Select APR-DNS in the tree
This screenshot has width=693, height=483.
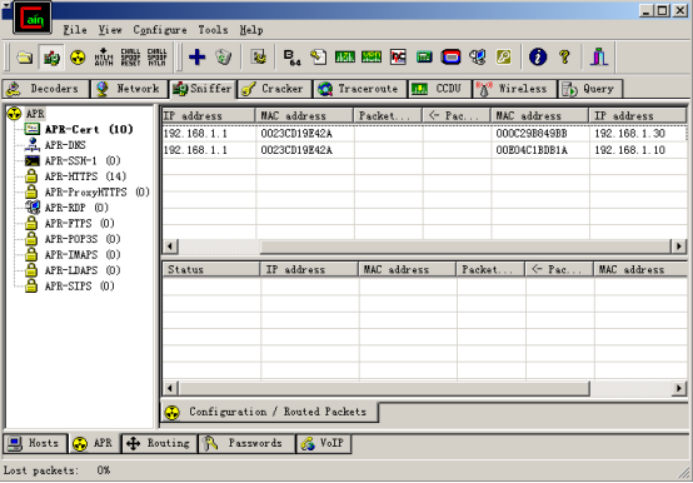click(65, 145)
